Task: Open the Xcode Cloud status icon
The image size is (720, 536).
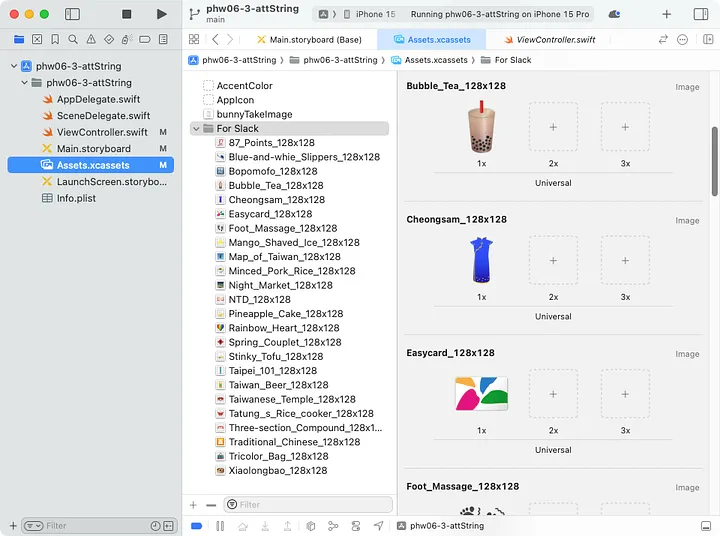Action: (x=614, y=14)
